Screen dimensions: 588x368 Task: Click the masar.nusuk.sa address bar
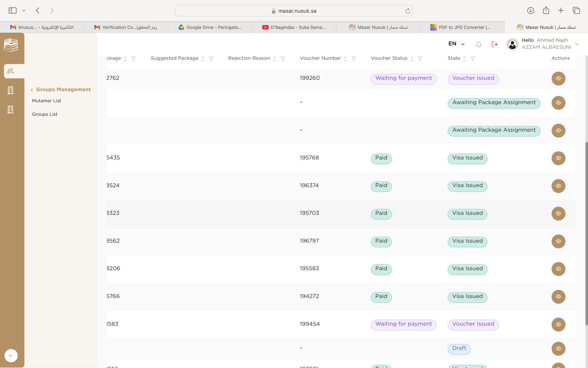tap(294, 11)
